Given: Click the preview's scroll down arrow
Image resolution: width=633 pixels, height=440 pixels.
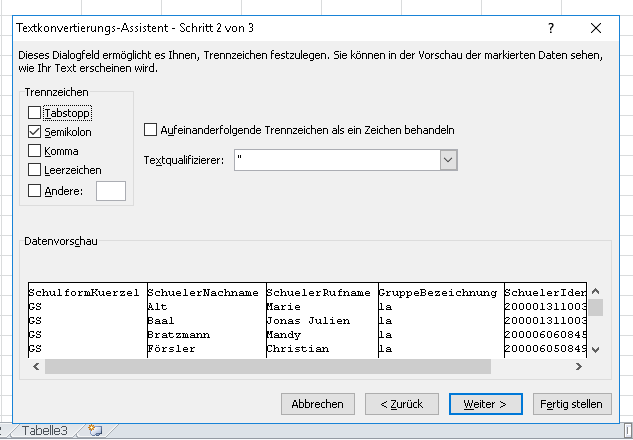Looking at the screenshot, I should [595, 349].
